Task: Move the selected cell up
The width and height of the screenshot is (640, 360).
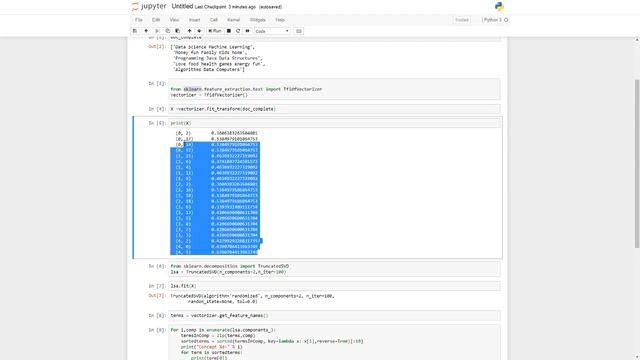Action: [189, 31]
